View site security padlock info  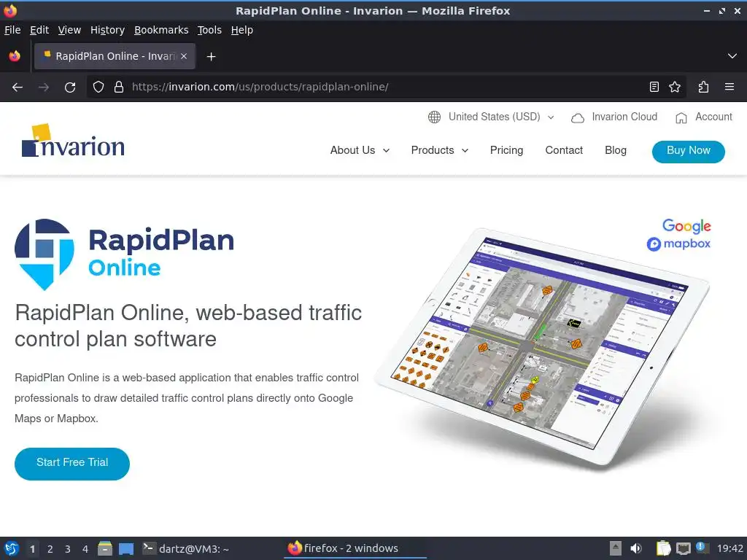tap(119, 87)
